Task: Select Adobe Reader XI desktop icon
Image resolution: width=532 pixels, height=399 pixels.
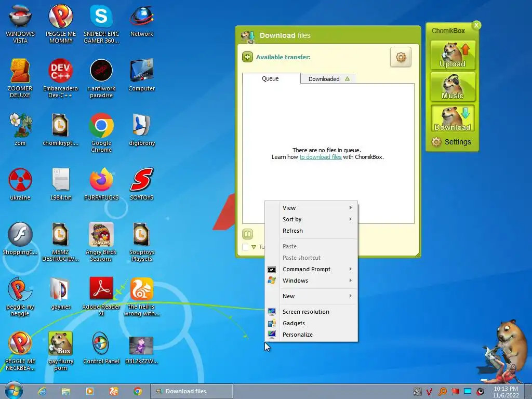Action: (x=101, y=297)
